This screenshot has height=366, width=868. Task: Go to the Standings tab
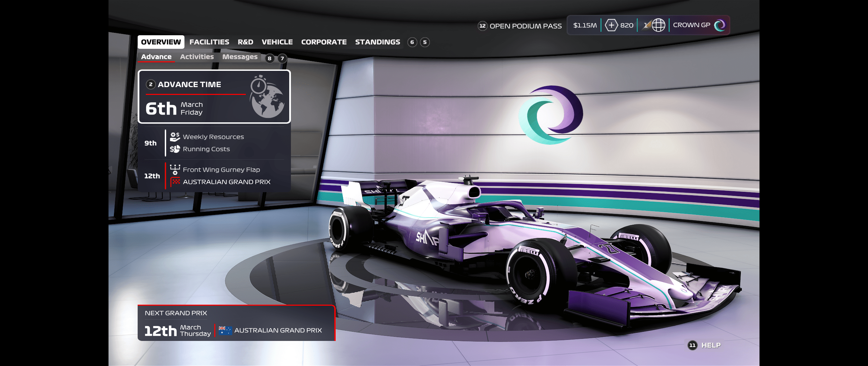pos(377,42)
